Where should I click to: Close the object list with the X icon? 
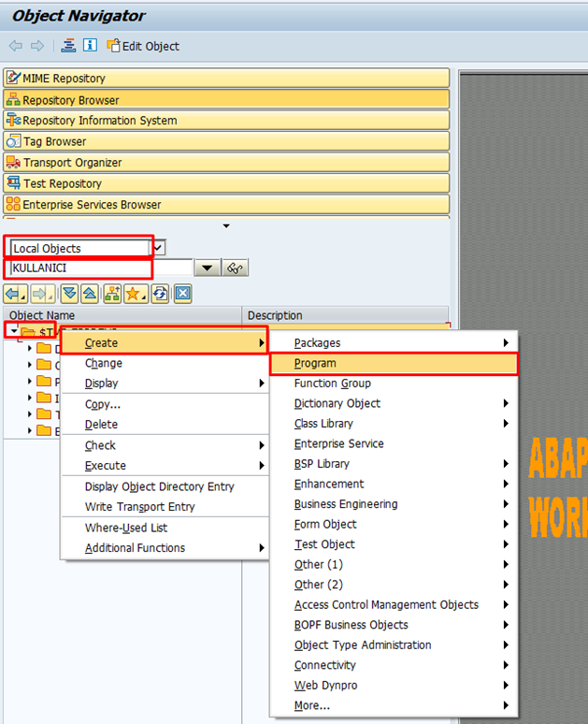(182, 294)
